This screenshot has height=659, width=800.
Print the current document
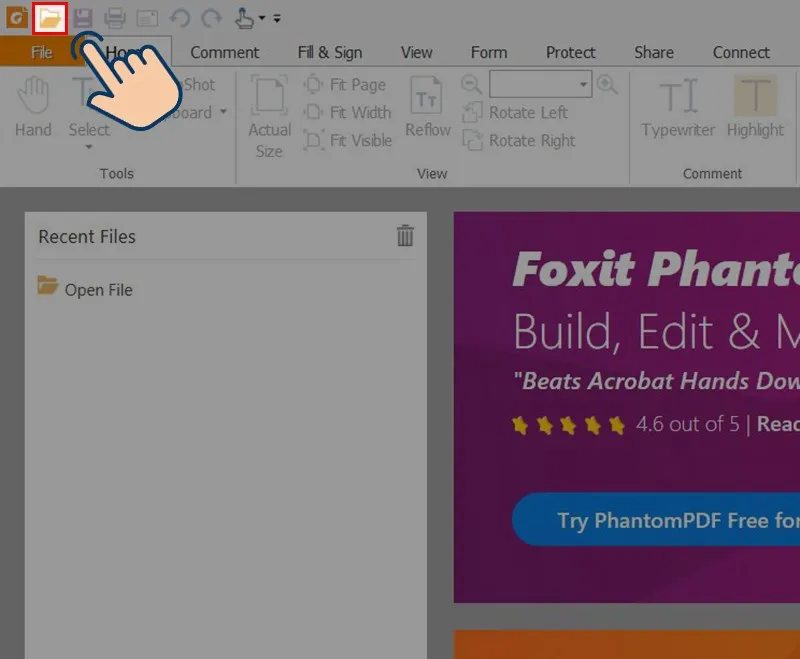pos(115,16)
